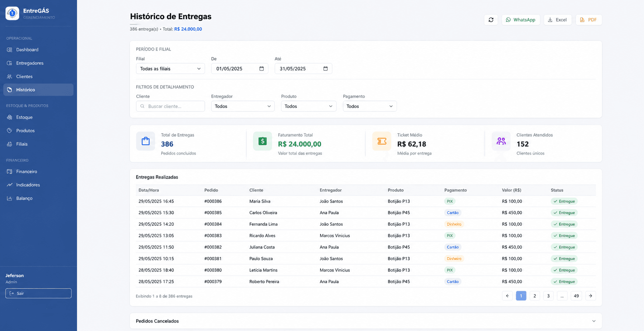Share report via WhatsApp button
Screen dimensions: 644x331
521,20
